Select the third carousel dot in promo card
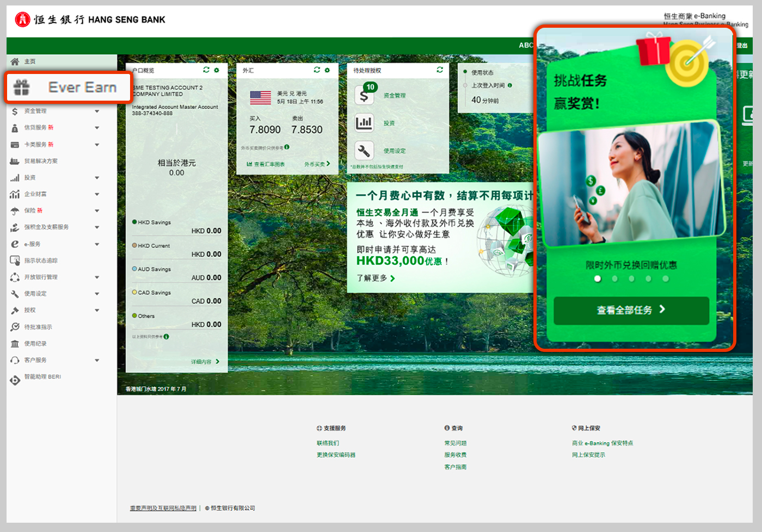Screen dimensions: 762x532 [631, 279]
